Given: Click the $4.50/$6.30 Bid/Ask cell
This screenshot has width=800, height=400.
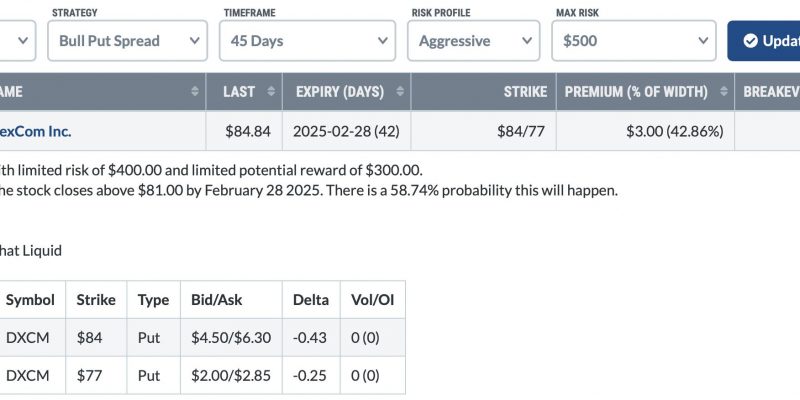Looking at the screenshot, I should point(231,338).
